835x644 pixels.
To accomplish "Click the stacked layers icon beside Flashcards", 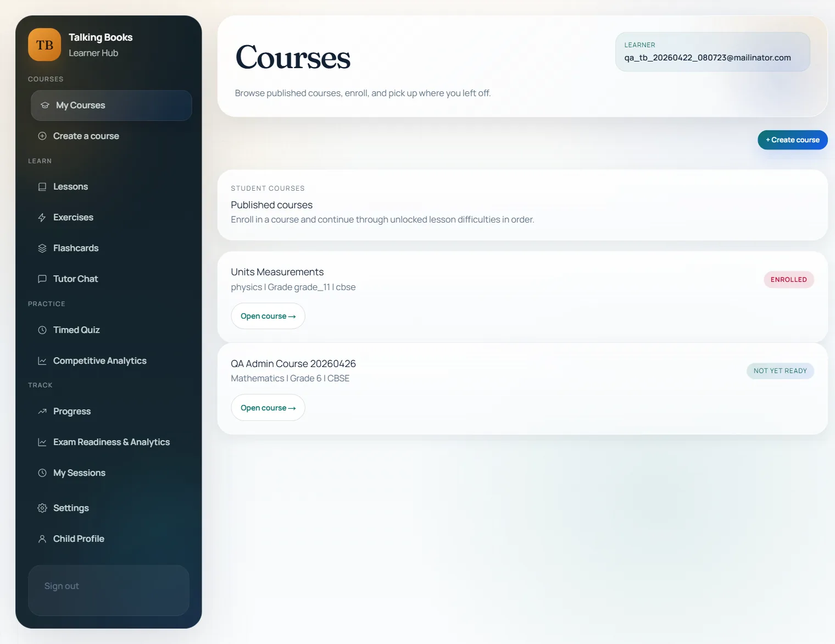I will click(x=42, y=248).
